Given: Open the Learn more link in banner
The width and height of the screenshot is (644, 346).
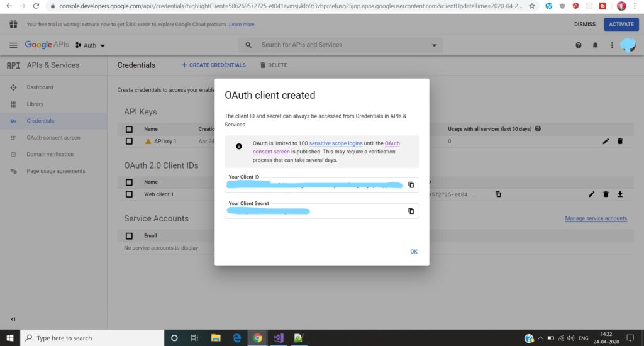Looking at the screenshot, I should point(241,25).
